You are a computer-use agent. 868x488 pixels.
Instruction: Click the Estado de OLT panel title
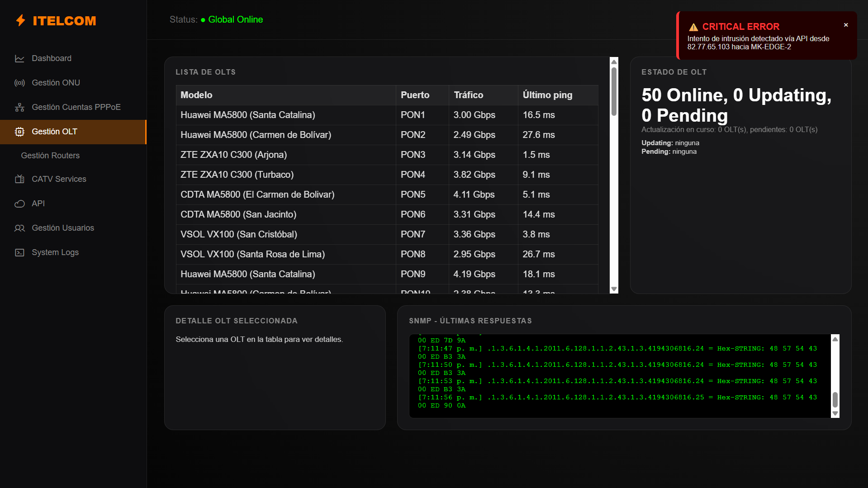click(674, 72)
